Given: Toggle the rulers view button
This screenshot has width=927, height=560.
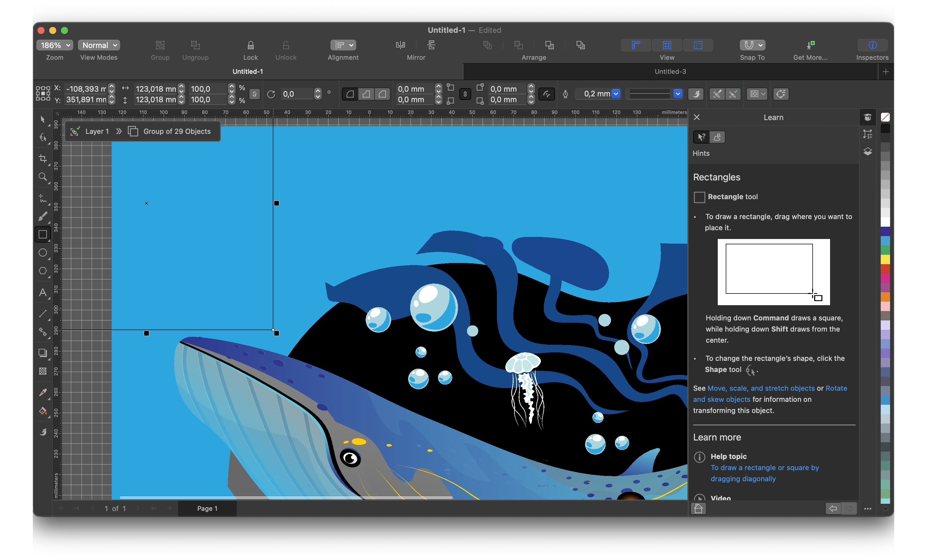Looking at the screenshot, I should pyautogui.click(x=635, y=45).
